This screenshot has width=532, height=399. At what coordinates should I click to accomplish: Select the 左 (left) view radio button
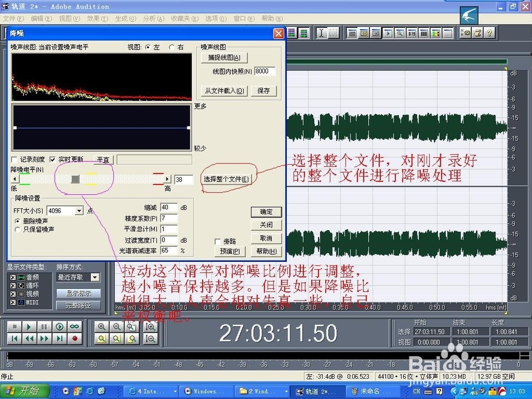tap(148, 47)
